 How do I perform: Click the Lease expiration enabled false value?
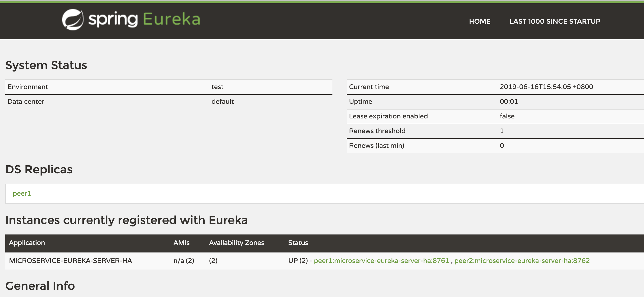507,116
